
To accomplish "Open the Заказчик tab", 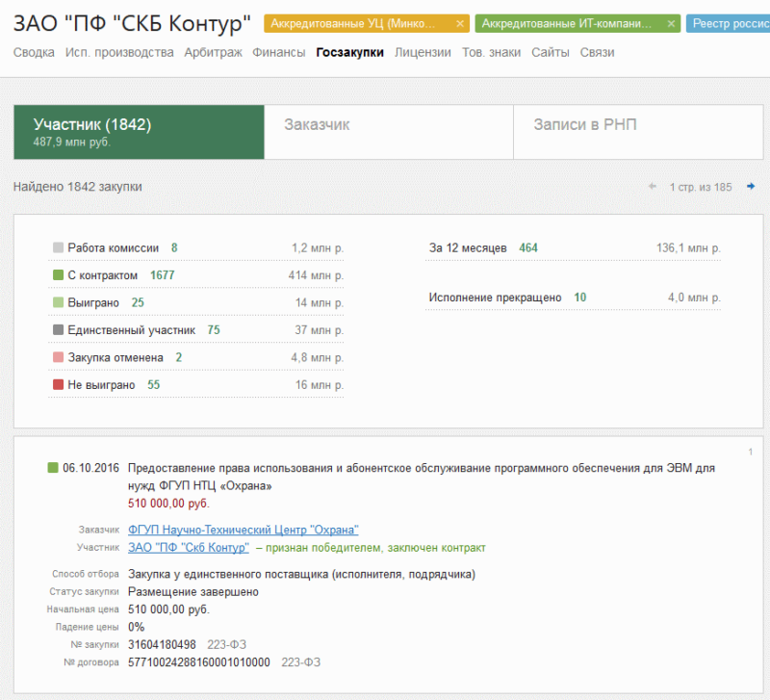I will pyautogui.click(x=389, y=132).
